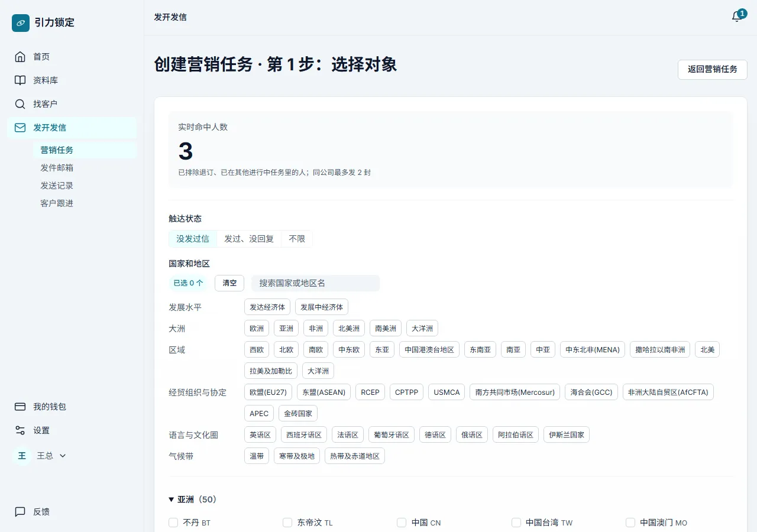Filter by 发达经济体

tap(267, 307)
